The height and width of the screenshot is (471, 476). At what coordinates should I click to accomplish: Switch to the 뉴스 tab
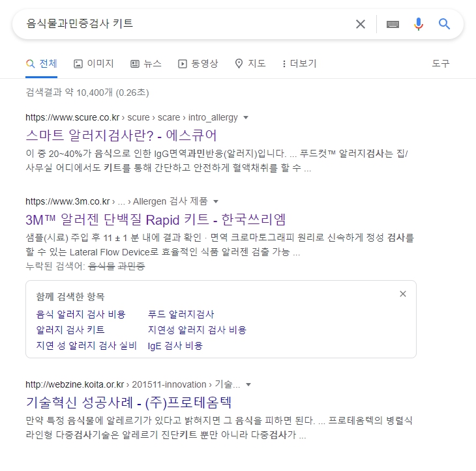tap(146, 64)
